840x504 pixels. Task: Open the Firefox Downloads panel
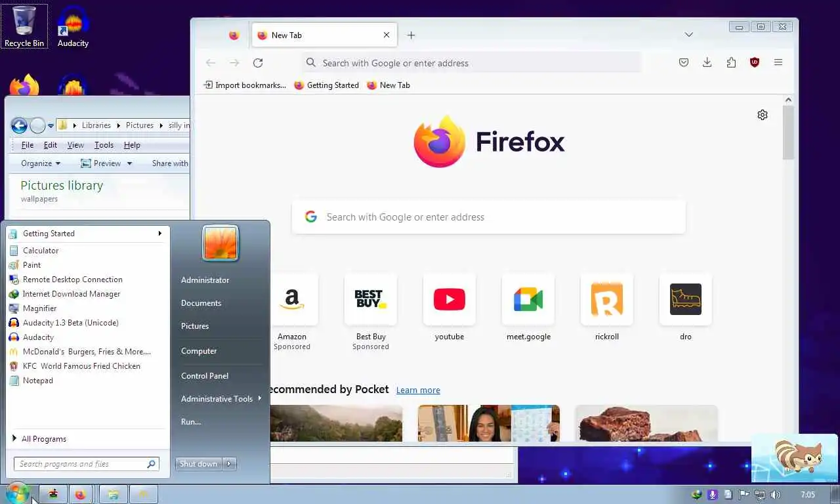[x=707, y=62]
